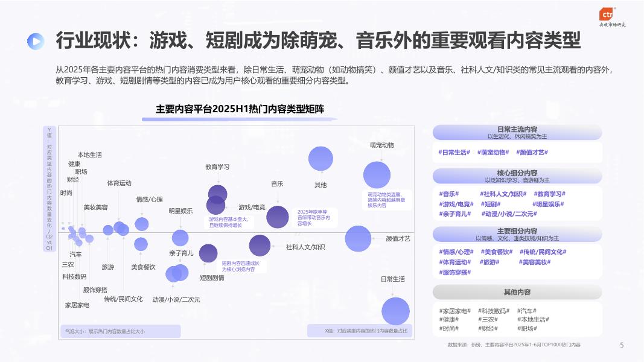Click the orange ctr logo
644x362 pixels.
tap(606, 14)
